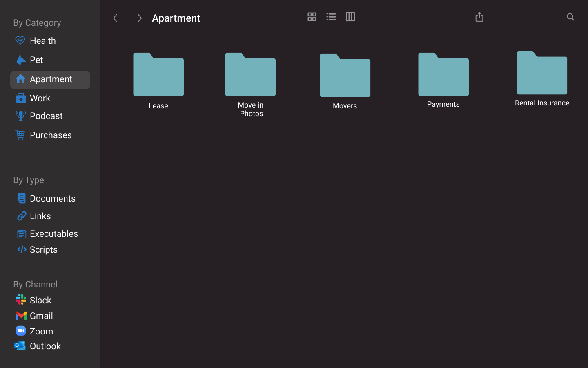Image resolution: width=588 pixels, height=368 pixels.
Task: Click the Links chain icon
Action: [x=21, y=216]
